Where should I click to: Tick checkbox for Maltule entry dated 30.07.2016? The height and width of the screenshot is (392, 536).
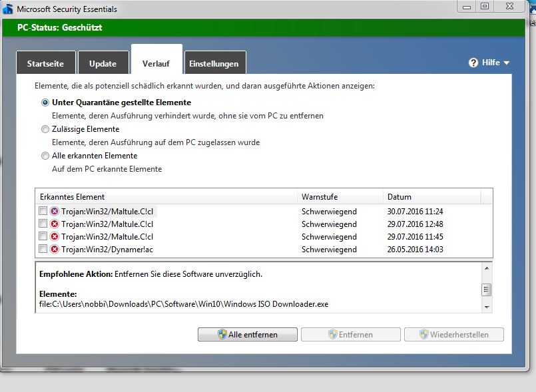43,211
